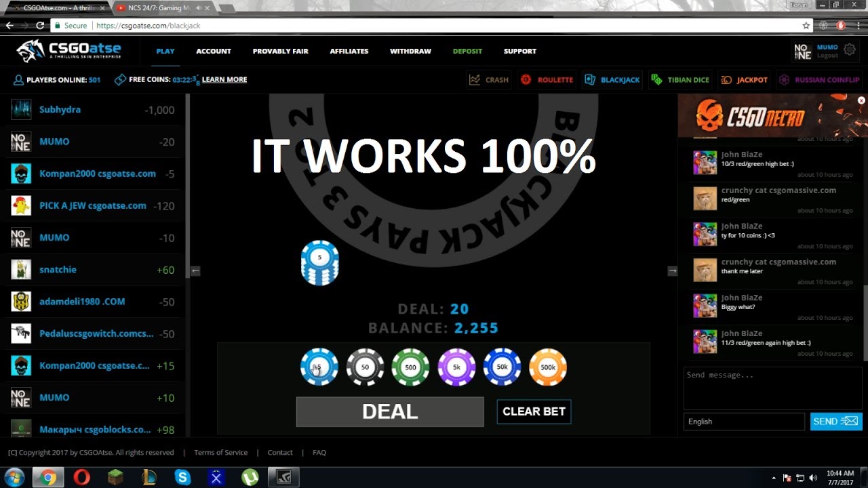This screenshot has width=868, height=488.
Task: Click the balance value 2,255
Action: (476, 328)
